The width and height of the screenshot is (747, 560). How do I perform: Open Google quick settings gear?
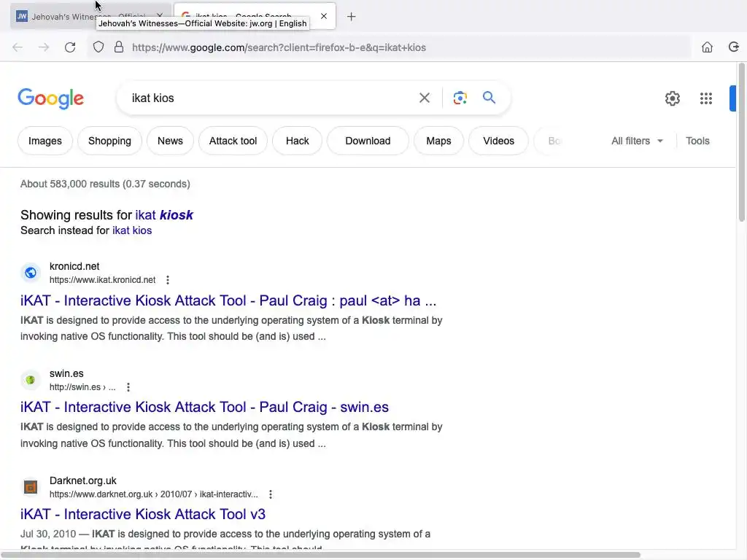point(672,98)
